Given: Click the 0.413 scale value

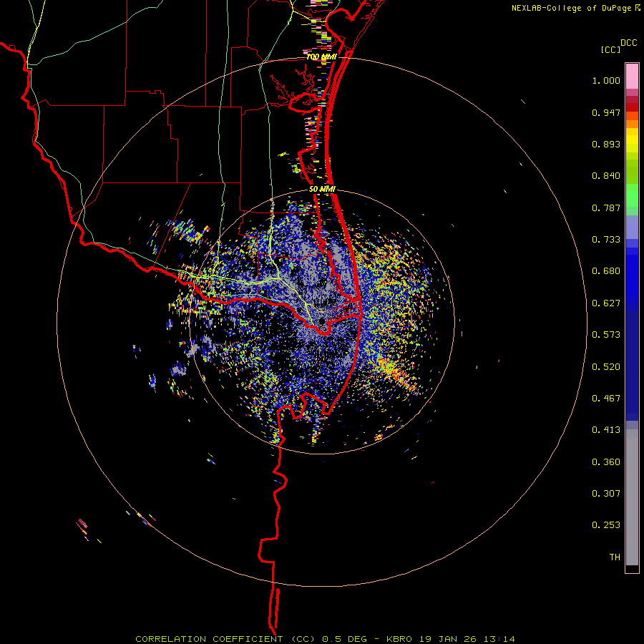Looking at the screenshot, I should tap(606, 430).
